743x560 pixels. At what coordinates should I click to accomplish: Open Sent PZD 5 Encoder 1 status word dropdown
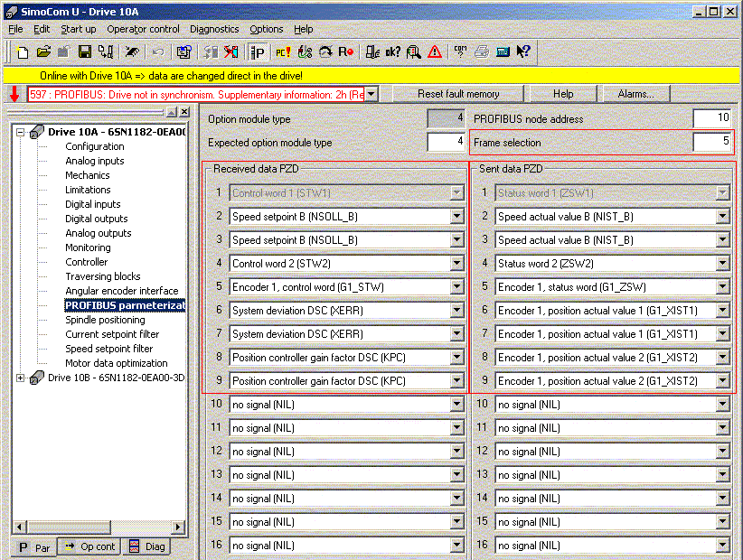tap(722, 287)
